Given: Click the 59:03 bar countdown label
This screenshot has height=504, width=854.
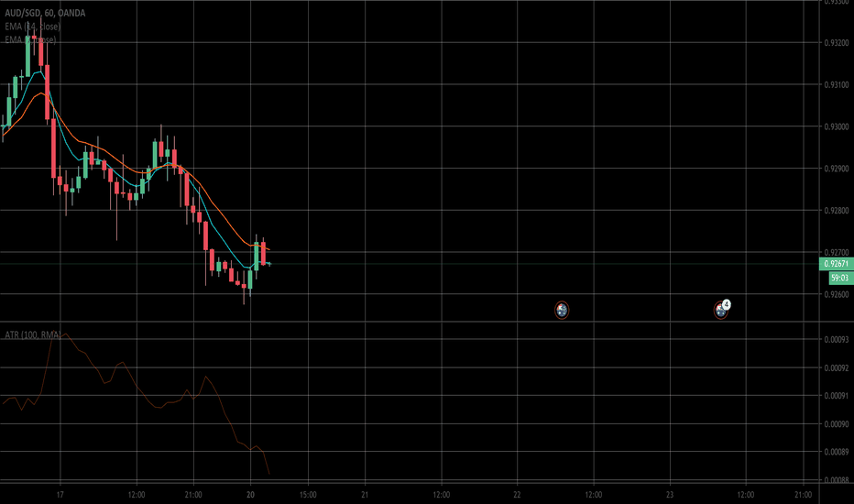Looking at the screenshot, I should tap(840, 278).
